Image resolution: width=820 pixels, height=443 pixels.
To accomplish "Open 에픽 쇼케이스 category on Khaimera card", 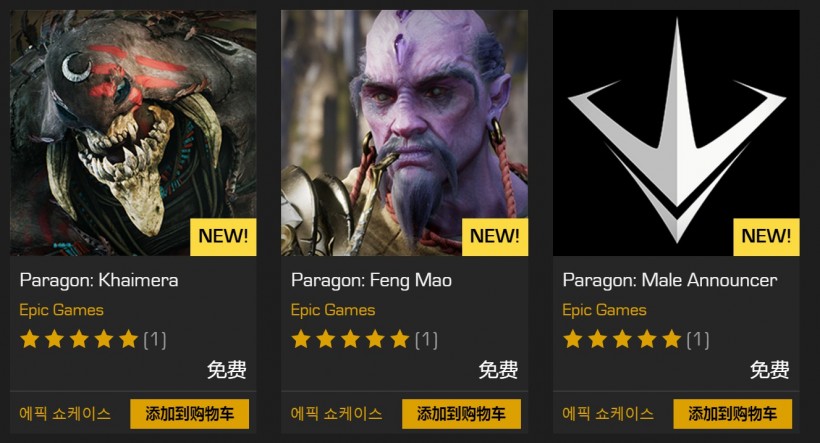I will click(65, 414).
